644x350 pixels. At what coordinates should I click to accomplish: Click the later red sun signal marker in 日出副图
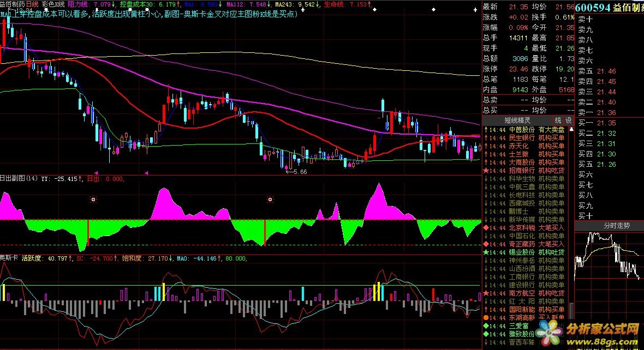[270, 200]
